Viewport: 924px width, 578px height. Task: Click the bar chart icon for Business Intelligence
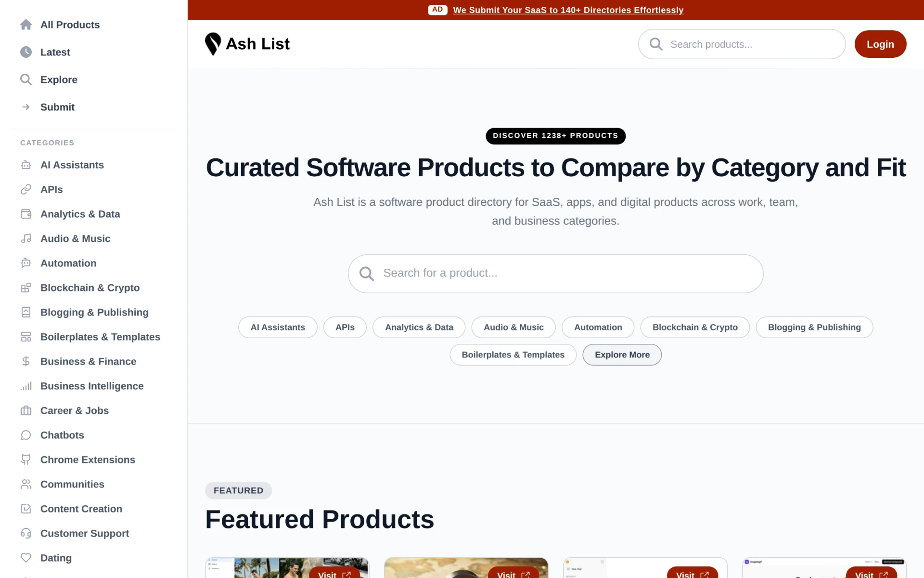coord(26,386)
